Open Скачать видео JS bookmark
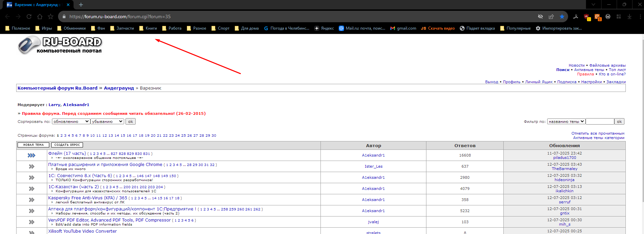The height and width of the screenshot is (234, 644). tap(438, 28)
